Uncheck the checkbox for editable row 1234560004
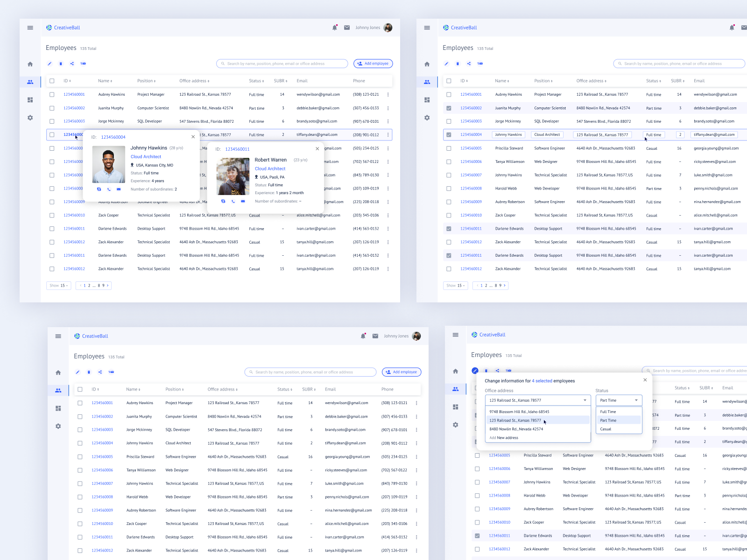The height and width of the screenshot is (560, 747). pyautogui.click(x=449, y=135)
